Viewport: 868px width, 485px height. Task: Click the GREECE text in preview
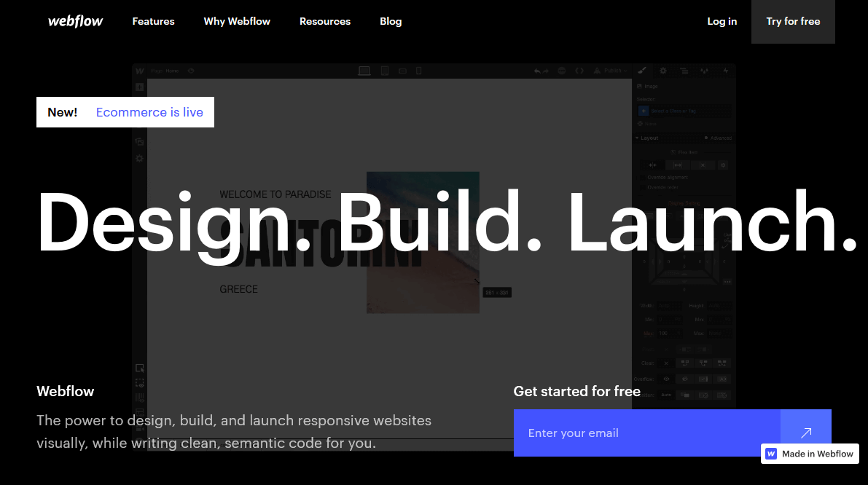238,289
